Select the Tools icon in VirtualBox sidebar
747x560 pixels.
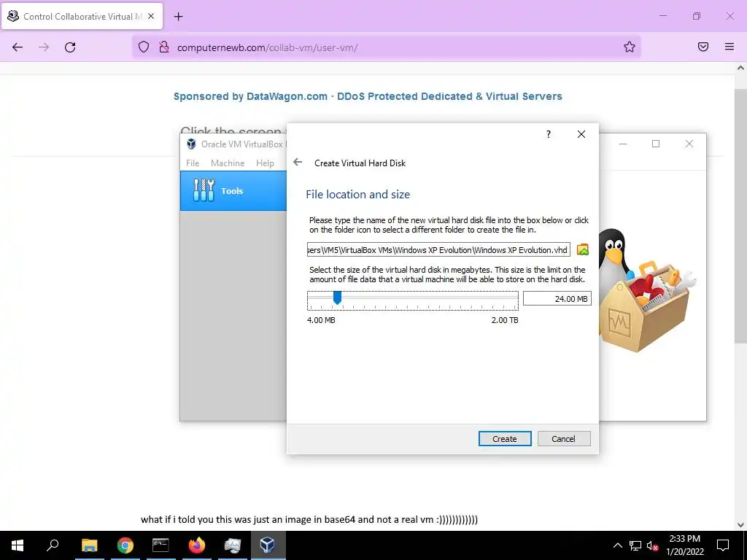[x=204, y=190]
